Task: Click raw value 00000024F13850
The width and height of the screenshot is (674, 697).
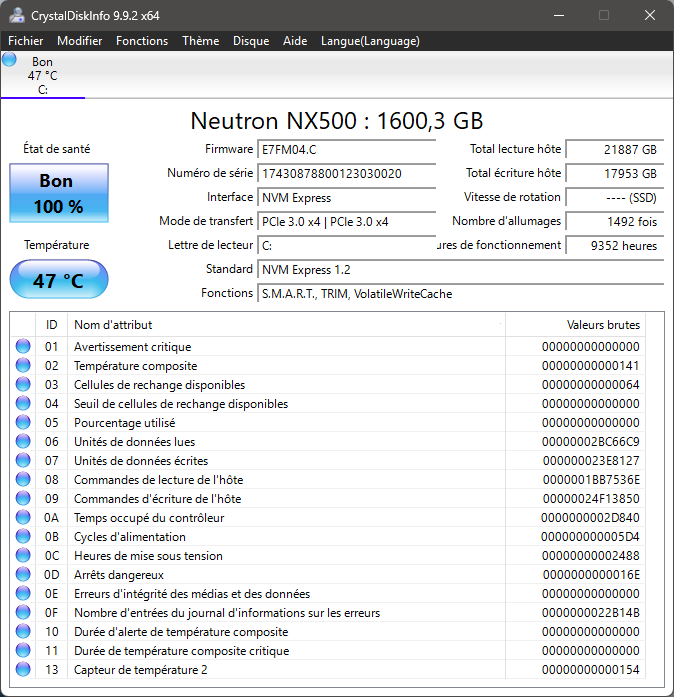Action: pos(591,499)
